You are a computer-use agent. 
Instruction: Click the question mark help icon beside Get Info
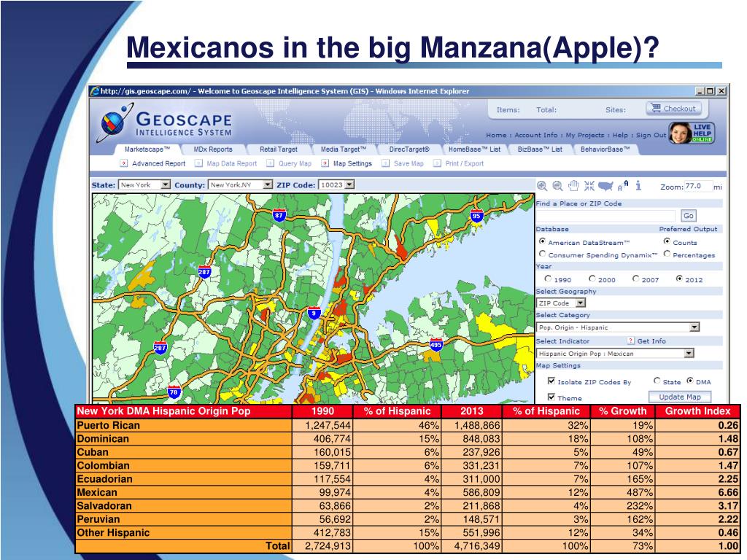point(631,341)
